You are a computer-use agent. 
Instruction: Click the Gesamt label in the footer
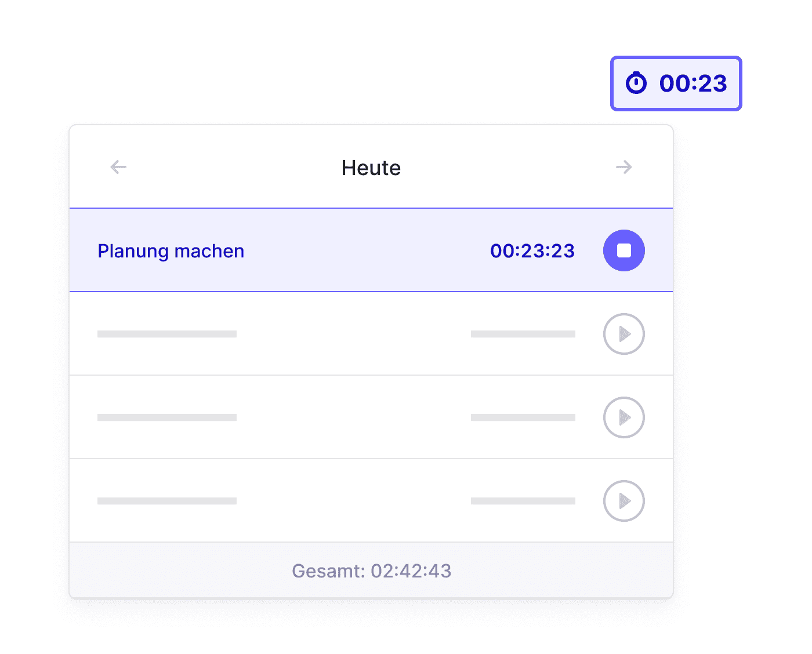(328, 571)
